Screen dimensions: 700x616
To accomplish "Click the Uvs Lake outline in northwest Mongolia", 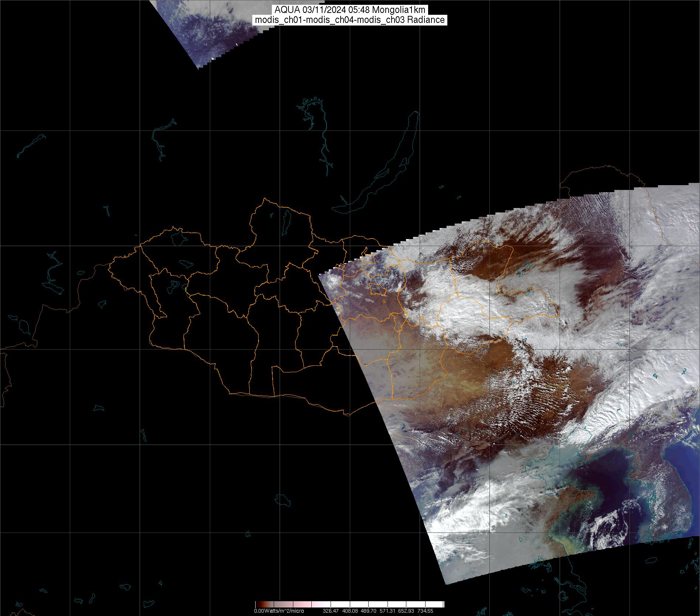I will (x=178, y=237).
